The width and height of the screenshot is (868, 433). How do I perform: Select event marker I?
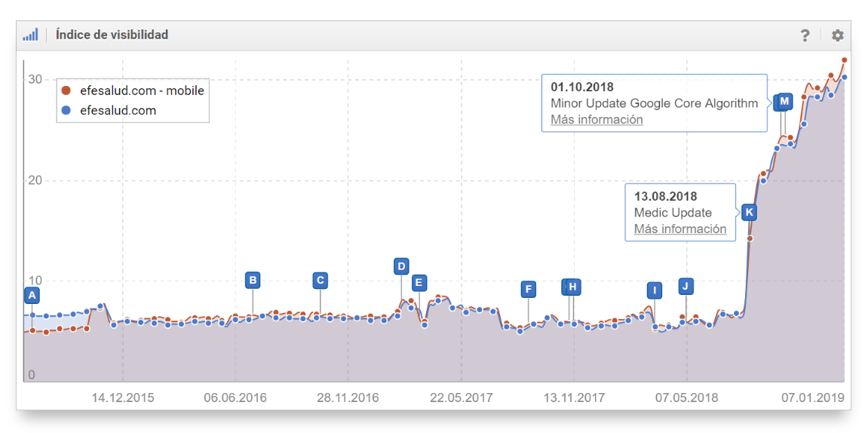click(x=655, y=290)
